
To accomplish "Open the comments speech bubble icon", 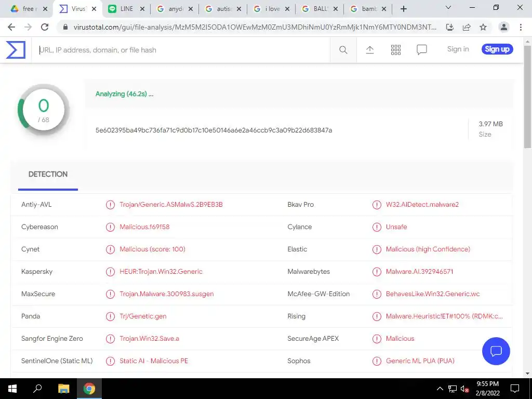I will pyautogui.click(x=422, y=50).
